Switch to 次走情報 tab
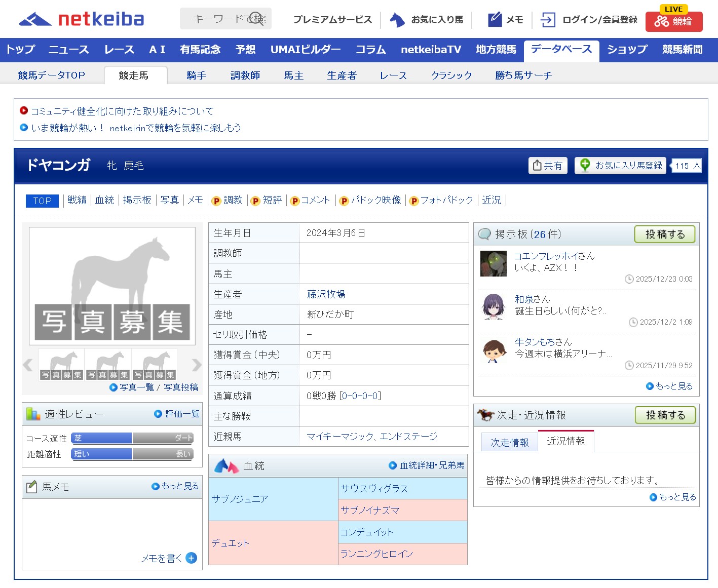The width and height of the screenshot is (718, 588). click(x=509, y=442)
